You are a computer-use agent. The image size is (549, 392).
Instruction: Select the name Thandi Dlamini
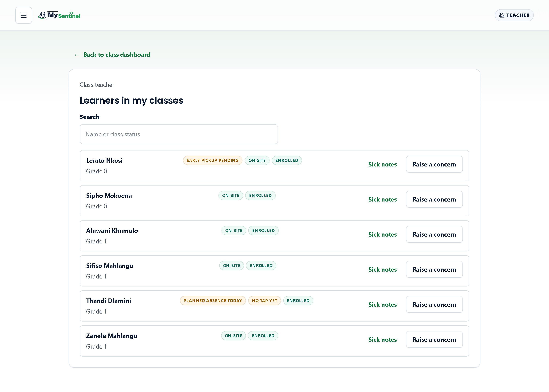point(108,301)
